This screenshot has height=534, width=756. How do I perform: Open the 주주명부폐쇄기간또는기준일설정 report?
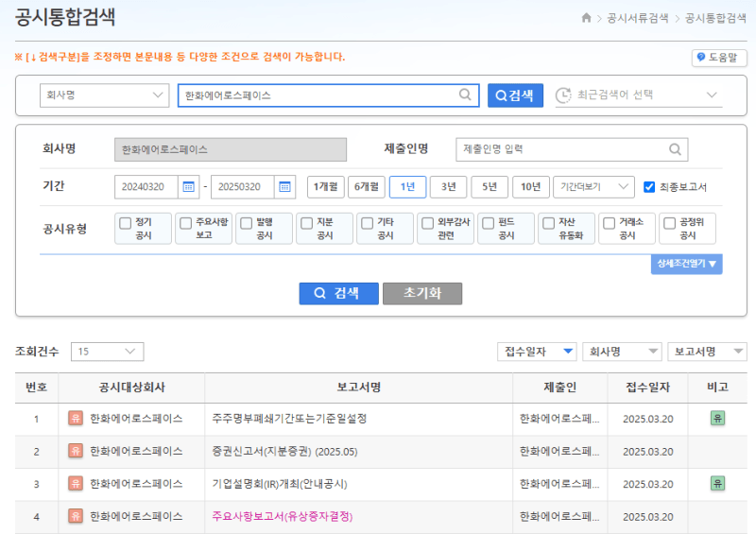289,419
